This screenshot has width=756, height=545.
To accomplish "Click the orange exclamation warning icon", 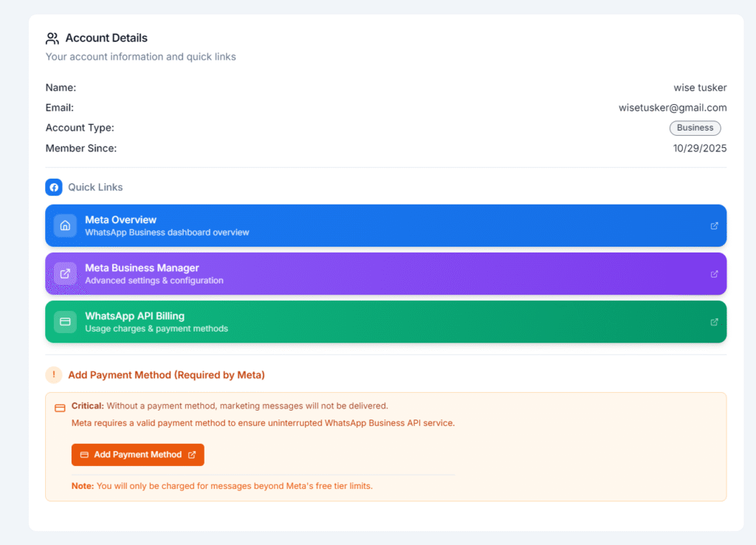I will tap(54, 375).
